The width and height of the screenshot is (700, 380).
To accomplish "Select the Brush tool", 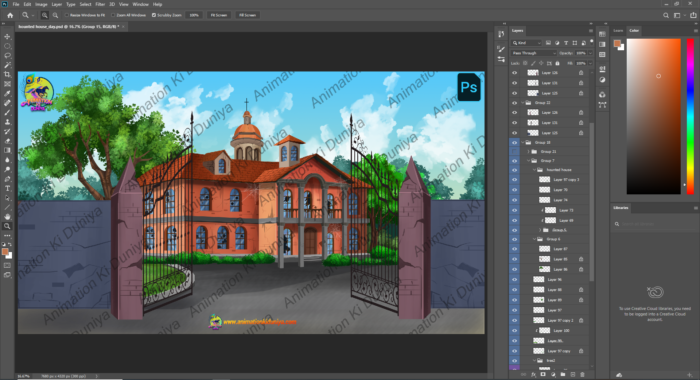I will (x=7, y=113).
